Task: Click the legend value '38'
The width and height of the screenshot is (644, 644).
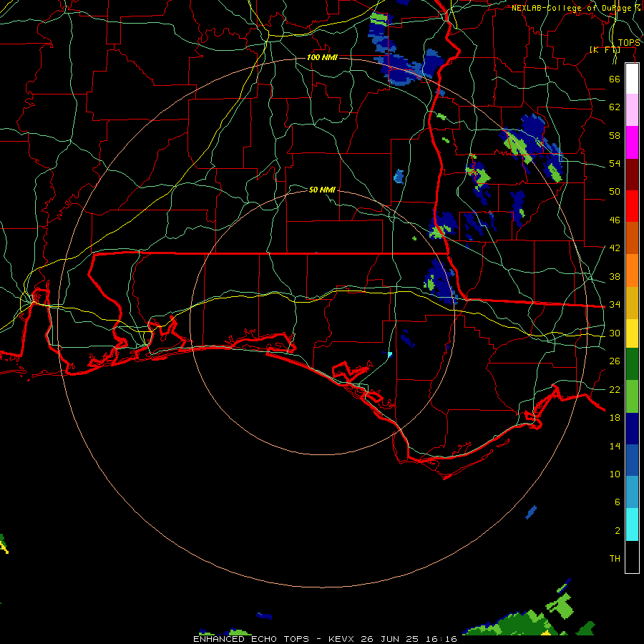Action: 615,276
